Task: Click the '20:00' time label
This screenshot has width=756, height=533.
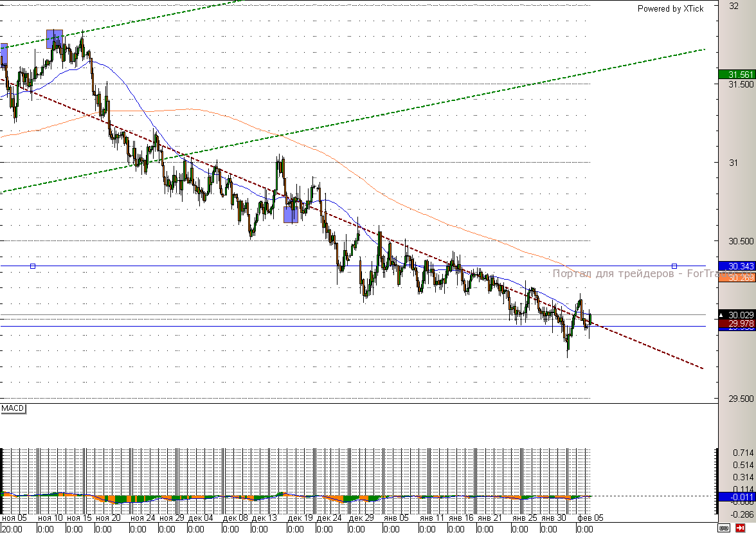Action: [12, 528]
